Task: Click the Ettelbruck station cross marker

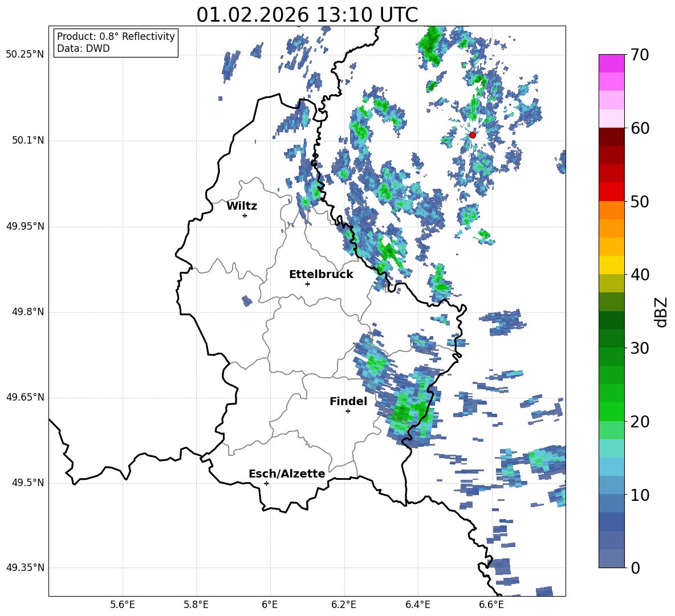Action: tap(307, 284)
